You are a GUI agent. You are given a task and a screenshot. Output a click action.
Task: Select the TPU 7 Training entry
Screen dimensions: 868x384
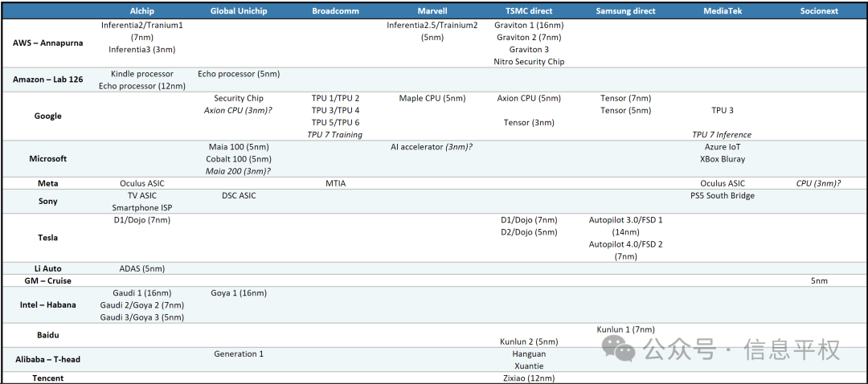[337, 135]
